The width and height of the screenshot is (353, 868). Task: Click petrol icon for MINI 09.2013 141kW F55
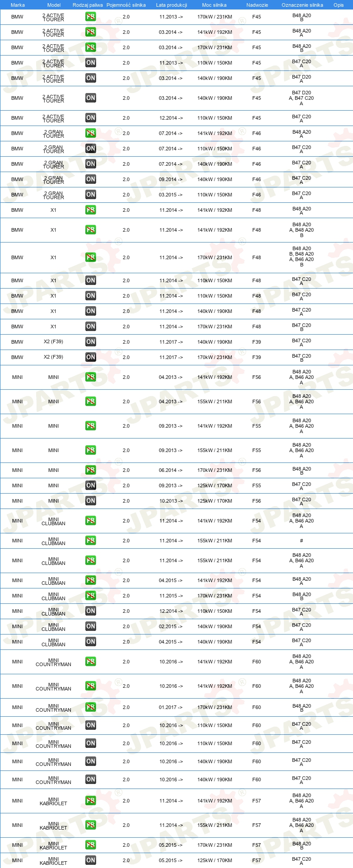[x=91, y=426]
